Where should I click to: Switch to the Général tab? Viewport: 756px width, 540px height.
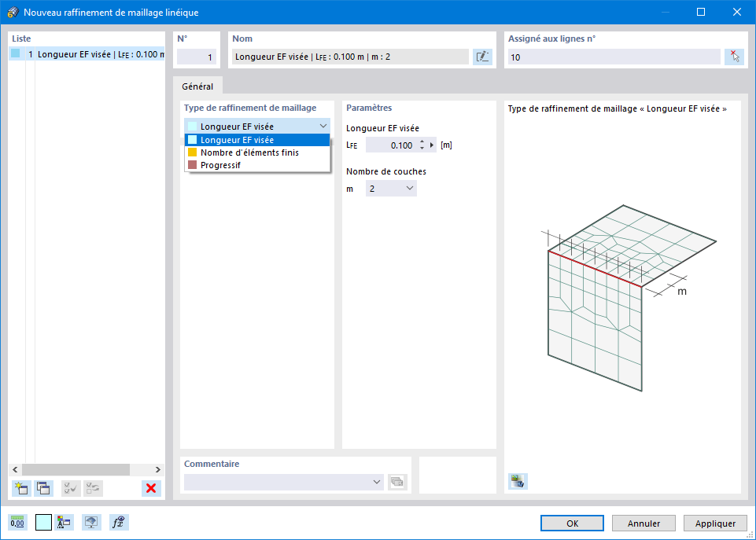pyautogui.click(x=197, y=86)
